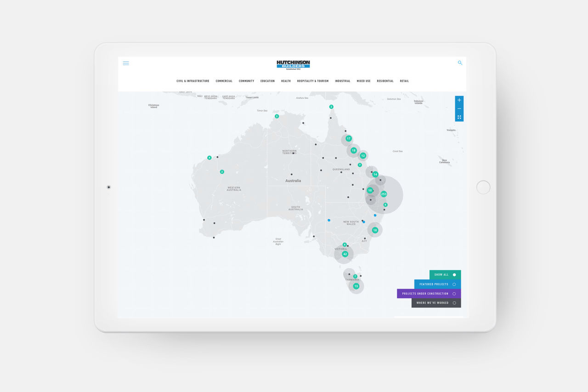Open the 253 project cluster marker
Image resolution: width=588 pixels, height=392 pixels.
(384, 194)
